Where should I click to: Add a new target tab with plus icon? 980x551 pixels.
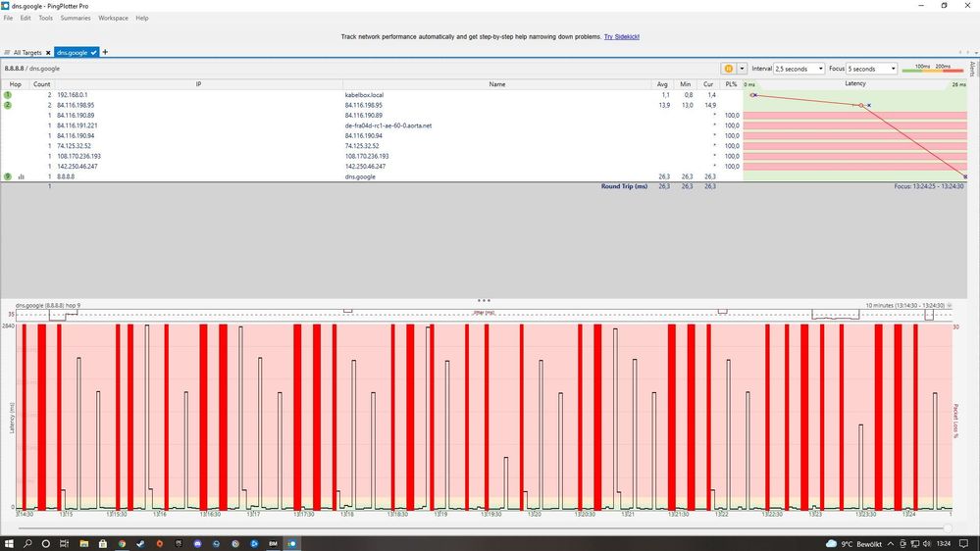(x=105, y=52)
